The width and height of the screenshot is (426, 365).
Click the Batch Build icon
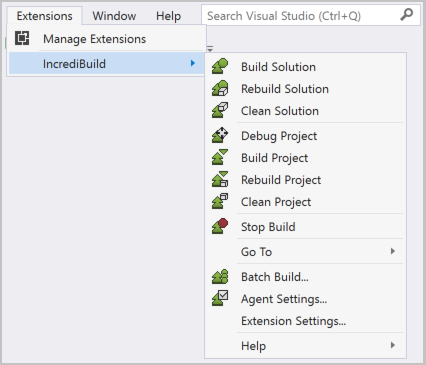pyautogui.click(x=220, y=277)
